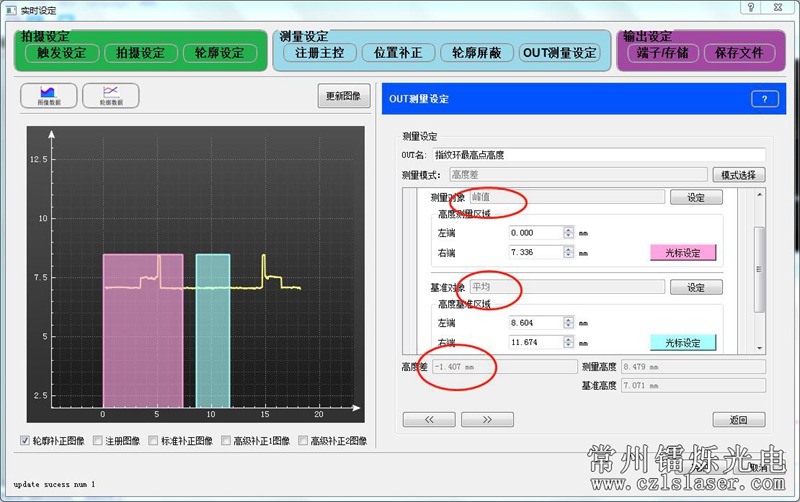Click the blue header help question mark button
This screenshot has height=502, width=800.
coord(763,99)
